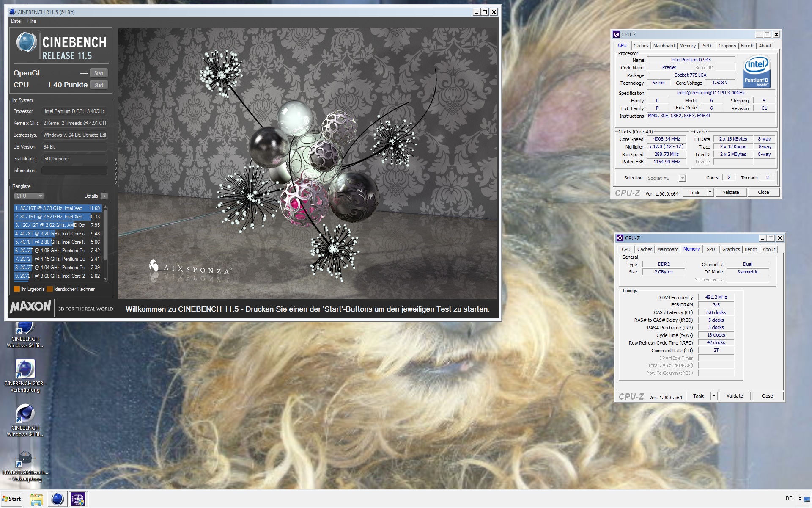Select ranking entry 12C/12T @ 2.62 GHz AMD Opteron
812x508 pixels.
58,225
